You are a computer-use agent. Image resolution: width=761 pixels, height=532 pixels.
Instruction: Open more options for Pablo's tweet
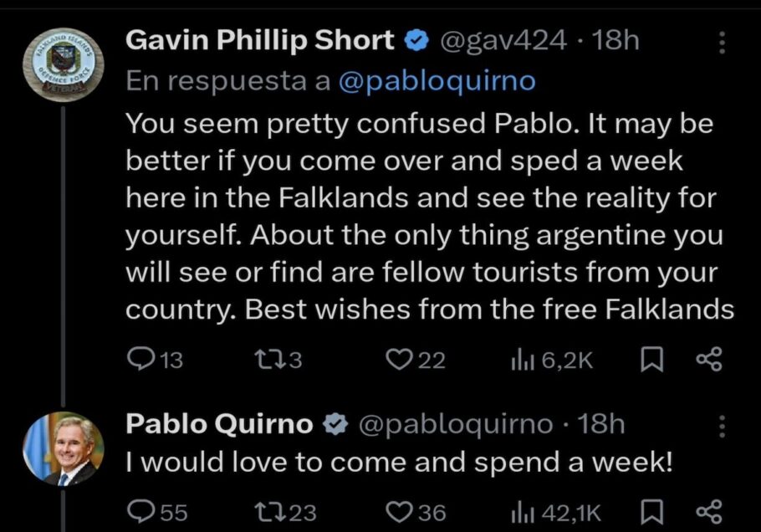(x=723, y=427)
